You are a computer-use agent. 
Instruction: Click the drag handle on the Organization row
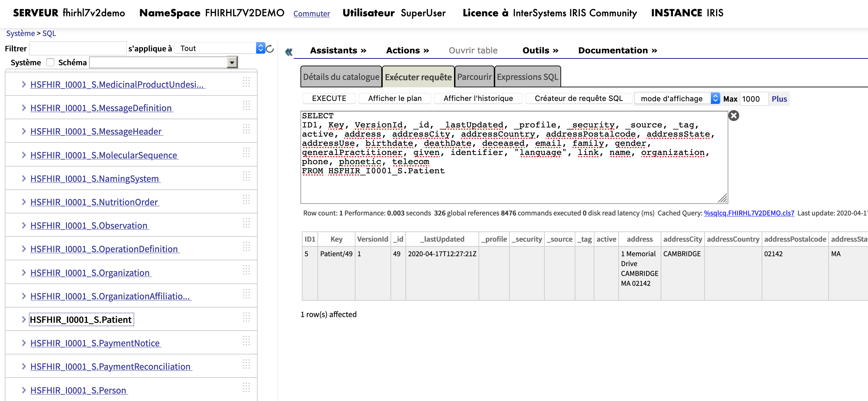(x=246, y=271)
